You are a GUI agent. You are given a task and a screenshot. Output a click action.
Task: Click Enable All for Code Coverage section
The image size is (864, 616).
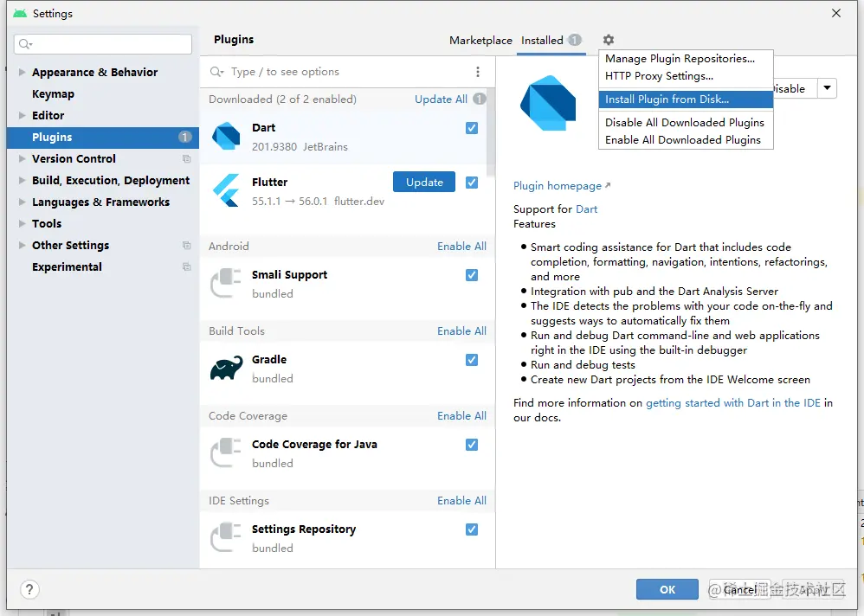(461, 415)
